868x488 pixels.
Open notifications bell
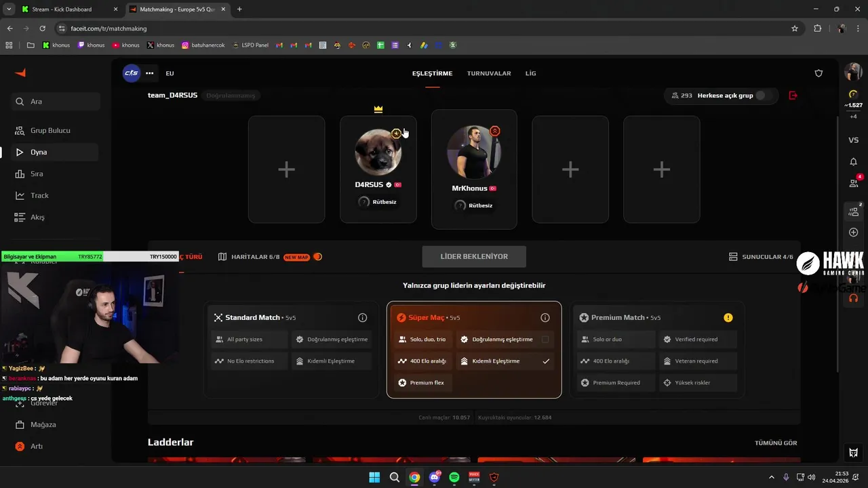[x=854, y=162]
